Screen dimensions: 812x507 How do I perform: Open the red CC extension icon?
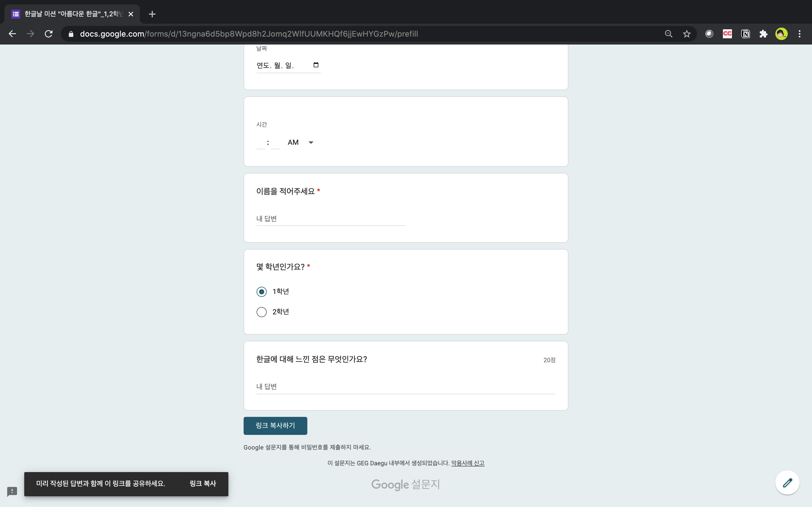coord(727,34)
